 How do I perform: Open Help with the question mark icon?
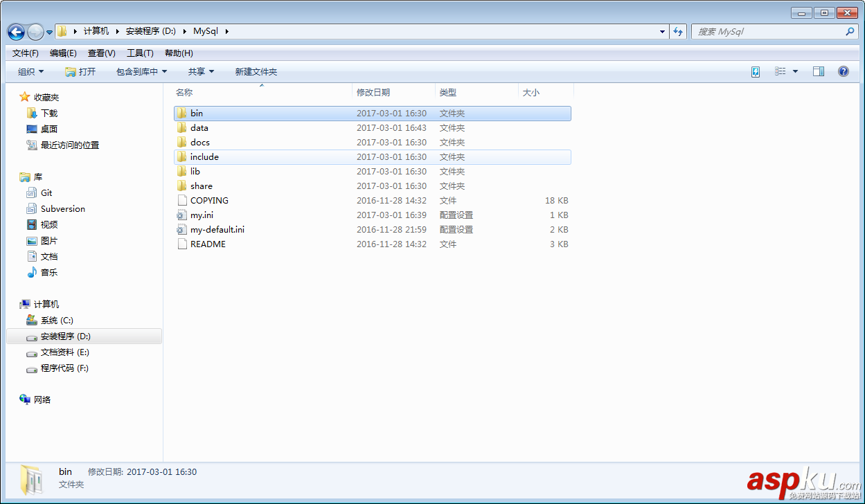(844, 72)
